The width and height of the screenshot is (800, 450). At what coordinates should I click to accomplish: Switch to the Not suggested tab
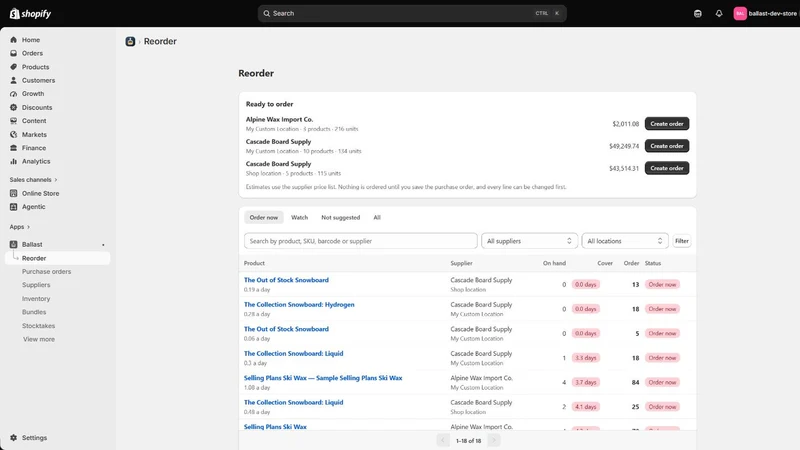340,217
